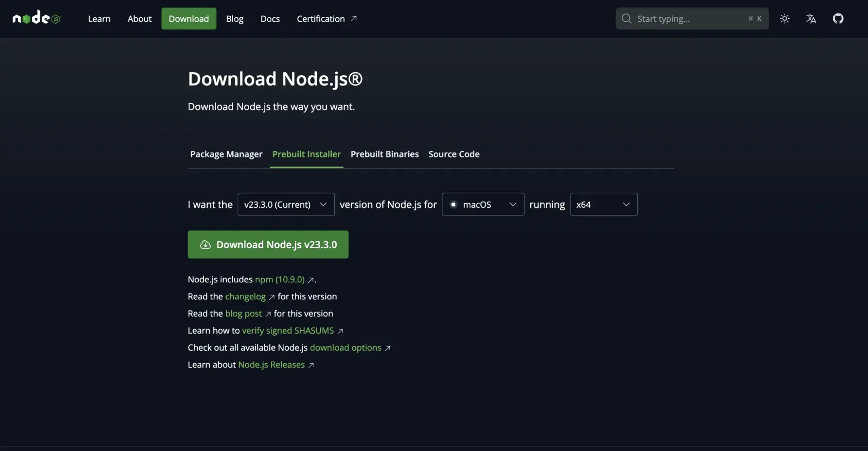Click the external arrow after verify signed SHASUMS
868x451 pixels.
tap(340, 331)
